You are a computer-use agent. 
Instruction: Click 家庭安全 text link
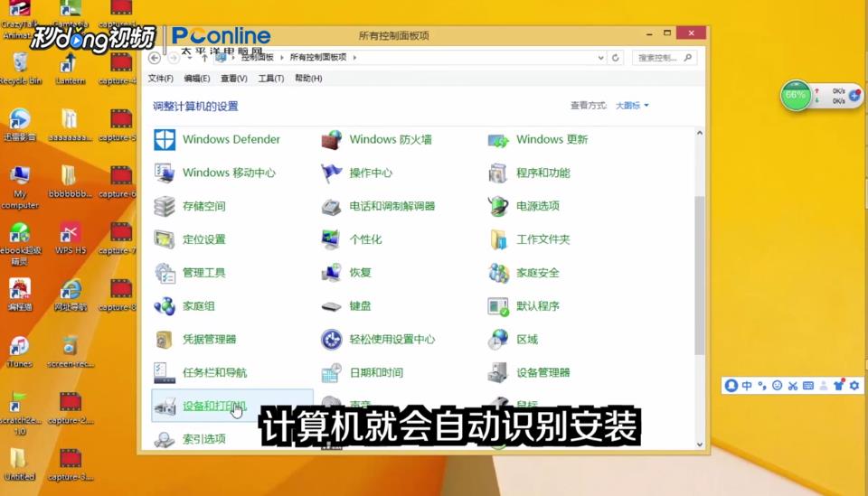pos(537,273)
